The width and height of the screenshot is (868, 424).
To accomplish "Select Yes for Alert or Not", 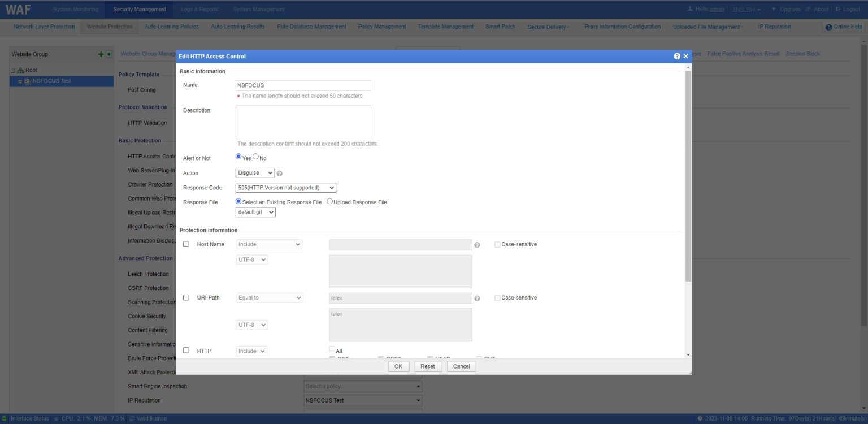I will [238, 156].
